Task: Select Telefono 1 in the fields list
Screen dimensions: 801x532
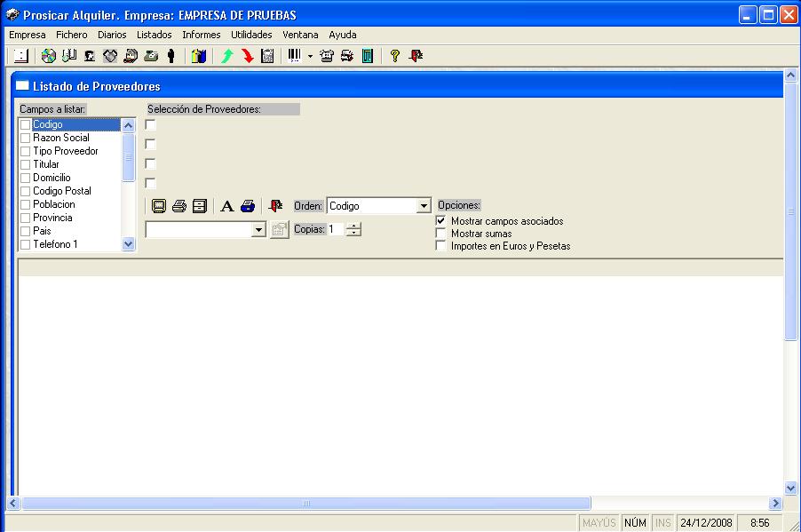Action: point(55,244)
